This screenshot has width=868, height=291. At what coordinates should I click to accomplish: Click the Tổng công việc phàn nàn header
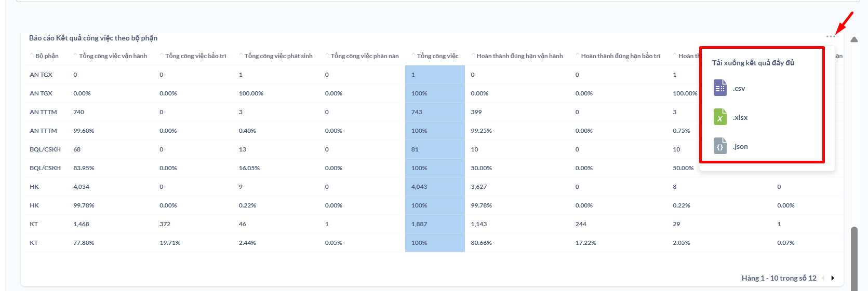point(365,56)
